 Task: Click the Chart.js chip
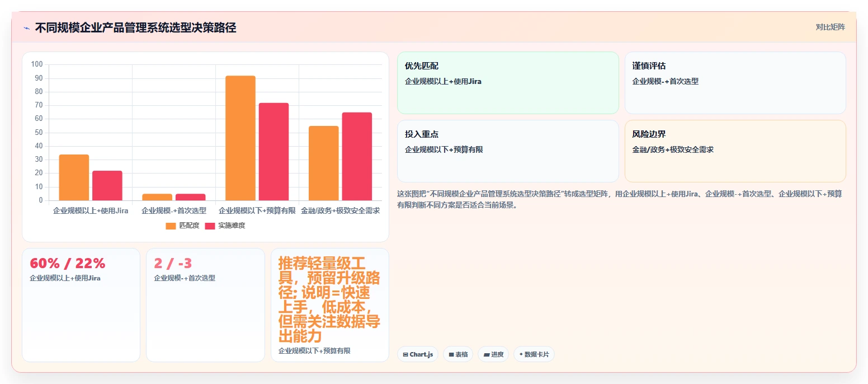(x=418, y=354)
